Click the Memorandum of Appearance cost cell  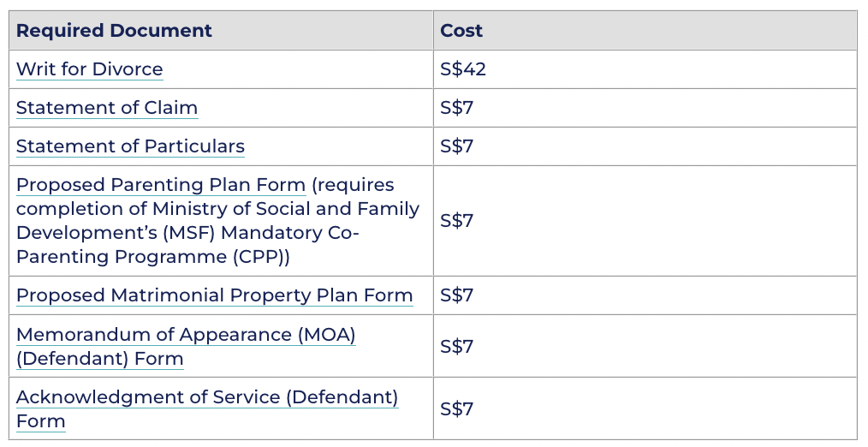pyautogui.click(x=457, y=346)
